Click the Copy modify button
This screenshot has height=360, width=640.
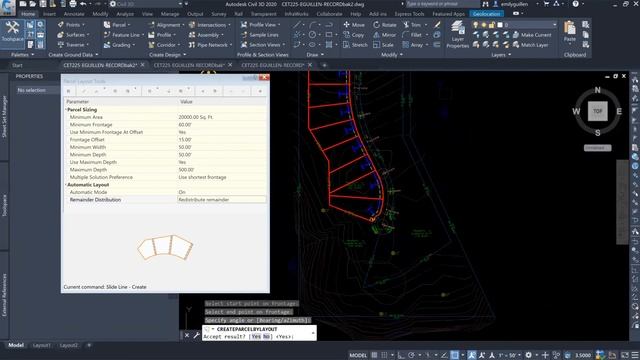(x=354, y=35)
